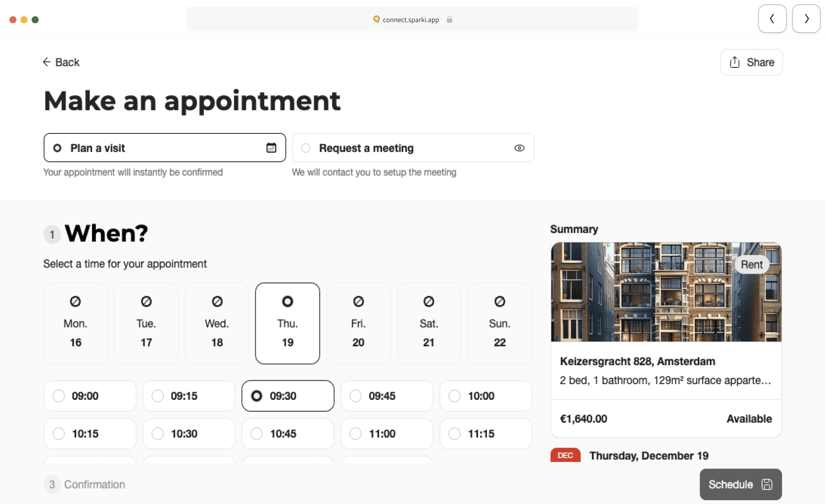Choose Wednesday 18 date card
Image resolution: width=825 pixels, height=504 pixels.
pyautogui.click(x=217, y=323)
